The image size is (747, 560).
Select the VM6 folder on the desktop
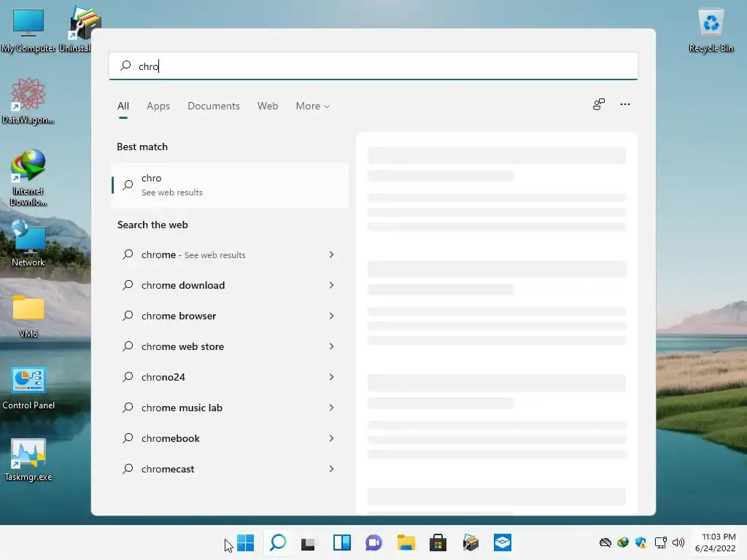(28, 316)
